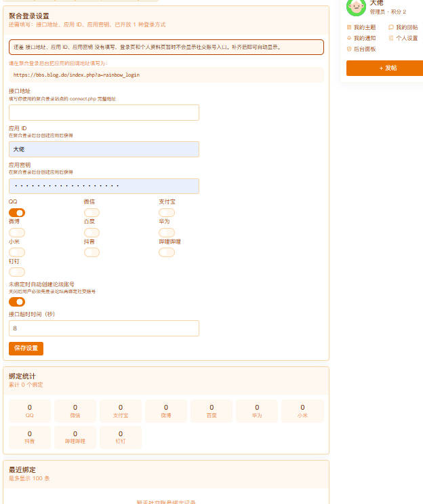Viewport: 423px width, 504px height.
Task: Enable the 百度 login toggle
Action: (92, 233)
